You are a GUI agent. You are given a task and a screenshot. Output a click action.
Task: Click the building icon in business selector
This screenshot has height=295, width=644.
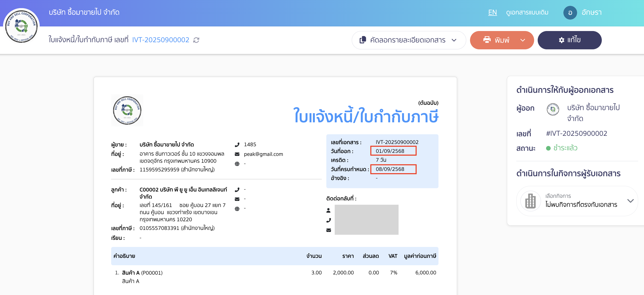click(x=530, y=201)
